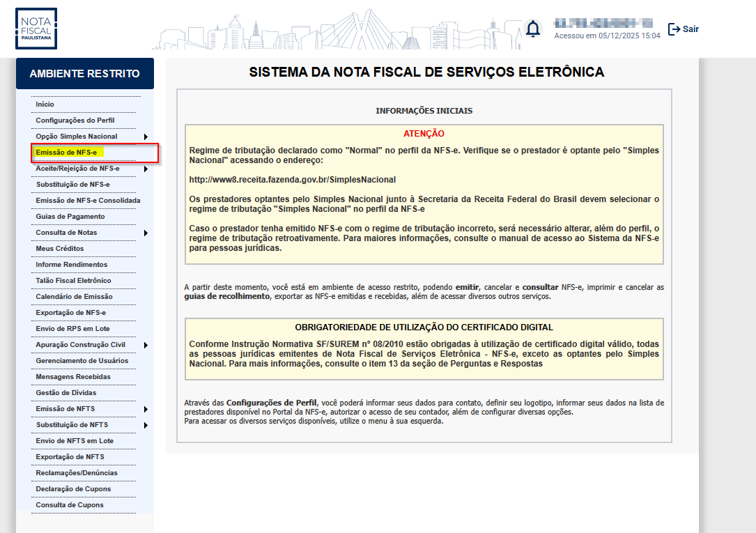
Task: Expand the Aceite/Rejeição de NFS-e arrow
Action: click(146, 169)
